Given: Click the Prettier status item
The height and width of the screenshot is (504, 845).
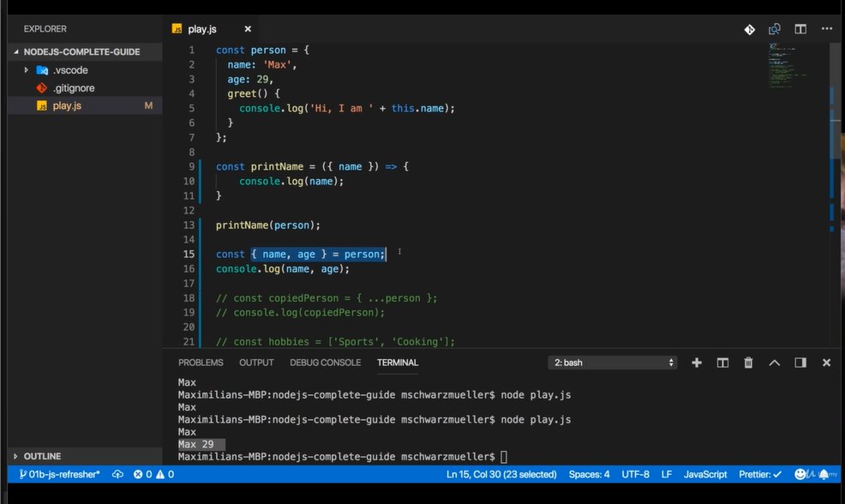Looking at the screenshot, I should pos(760,474).
